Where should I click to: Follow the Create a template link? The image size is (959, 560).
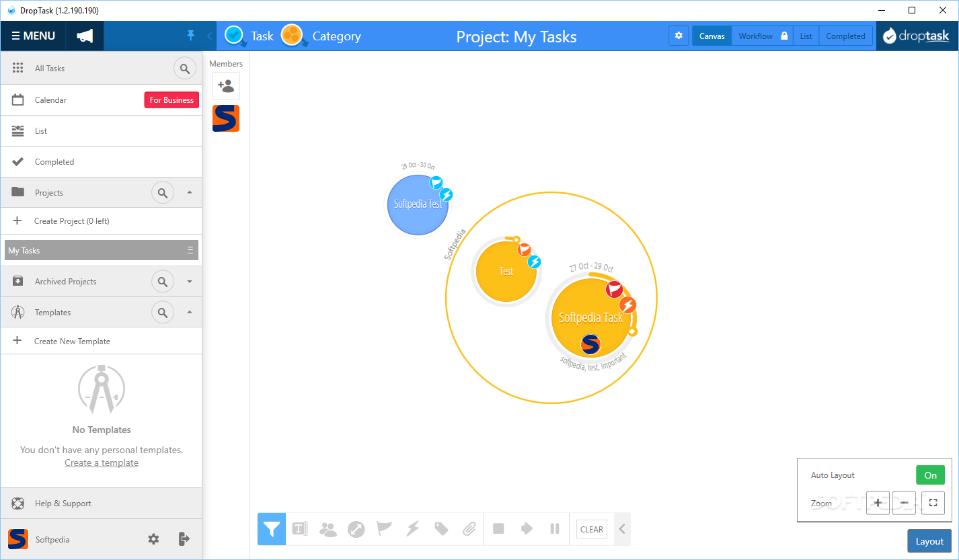point(102,463)
